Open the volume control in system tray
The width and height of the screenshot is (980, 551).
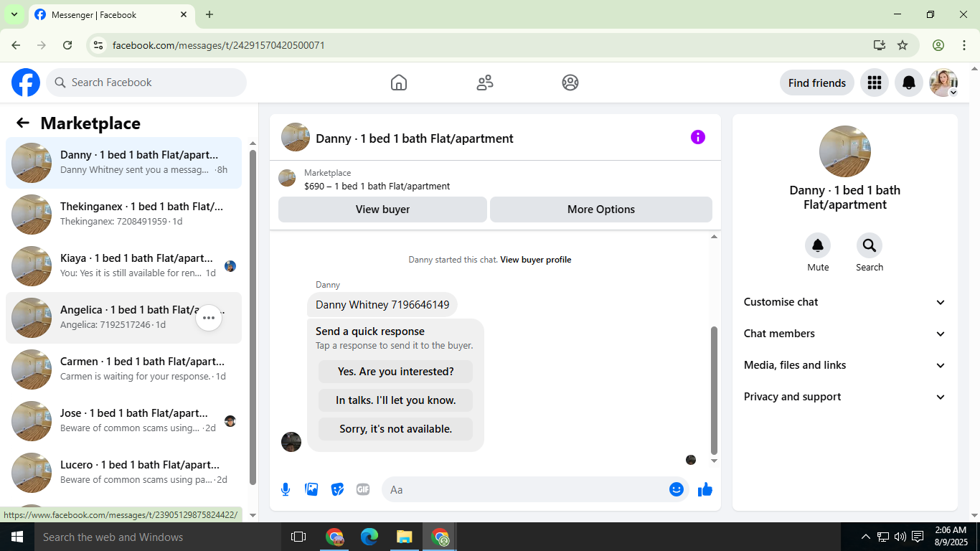pos(900,537)
